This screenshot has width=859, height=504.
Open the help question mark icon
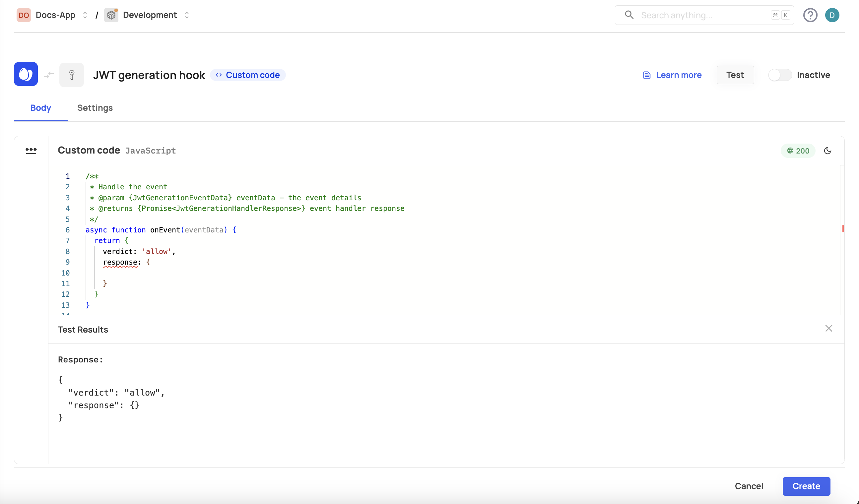coord(810,15)
